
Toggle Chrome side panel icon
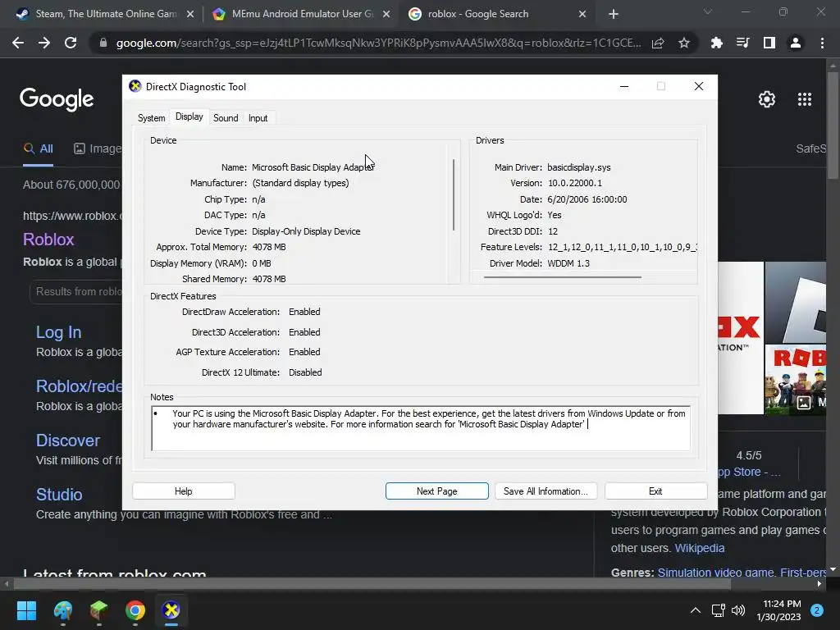(x=769, y=43)
